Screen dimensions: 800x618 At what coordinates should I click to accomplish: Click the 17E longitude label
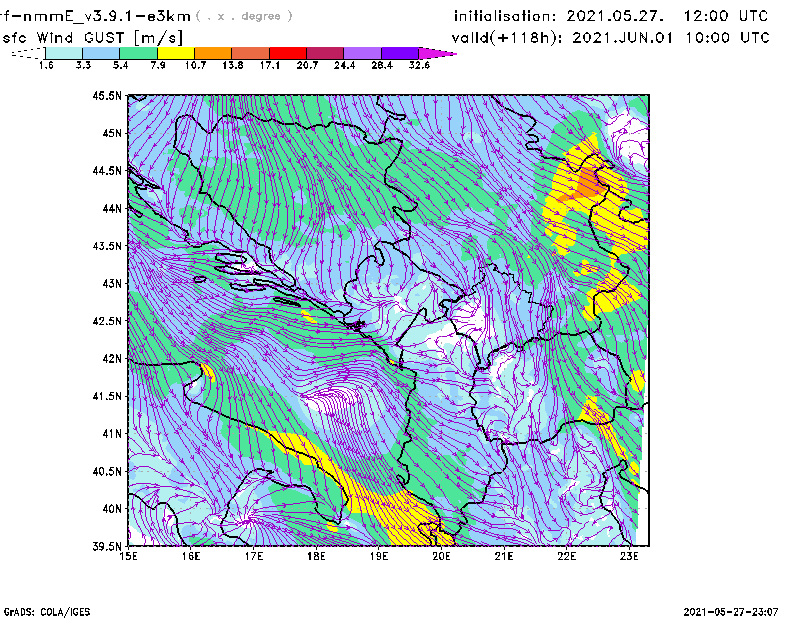click(254, 556)
